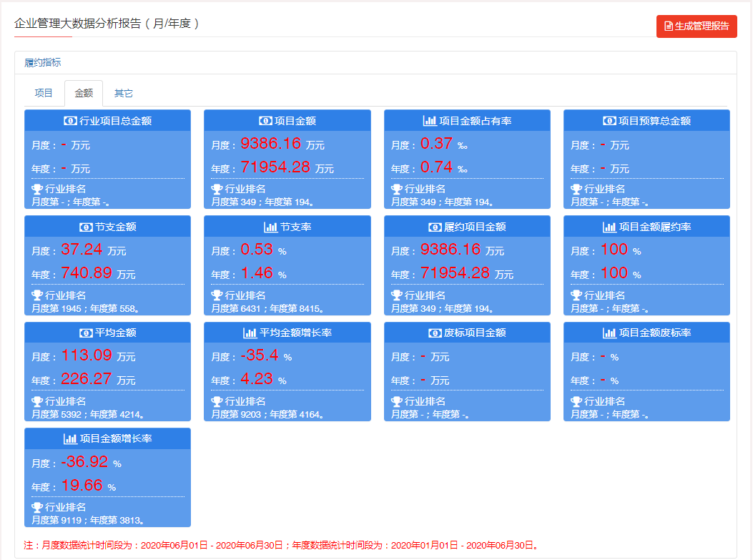This screenshot has height=560, width=753.
Task: Switch to the 项目 tab
Action: pyautogui.click(x=44, y=93)
